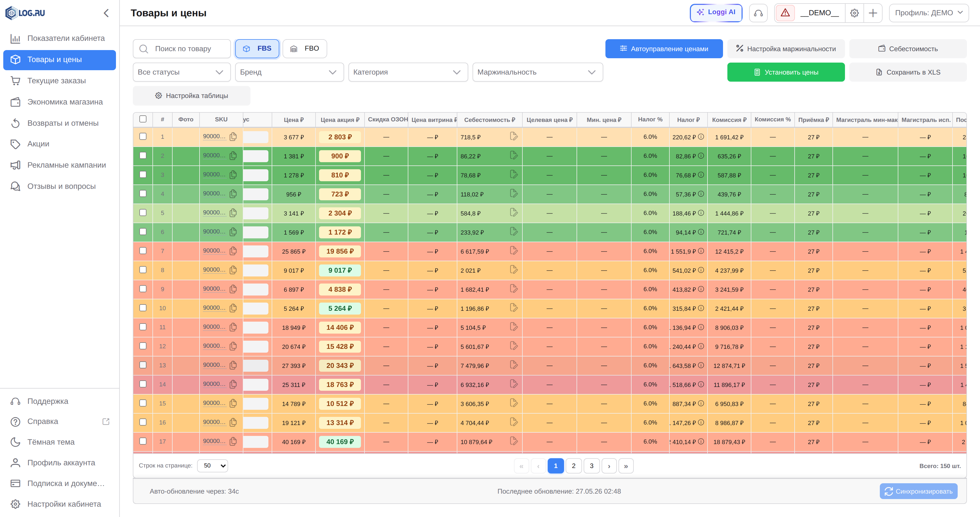
Task: Copy SKU of row 1 via copy icon
Action: tap(233, 137)
